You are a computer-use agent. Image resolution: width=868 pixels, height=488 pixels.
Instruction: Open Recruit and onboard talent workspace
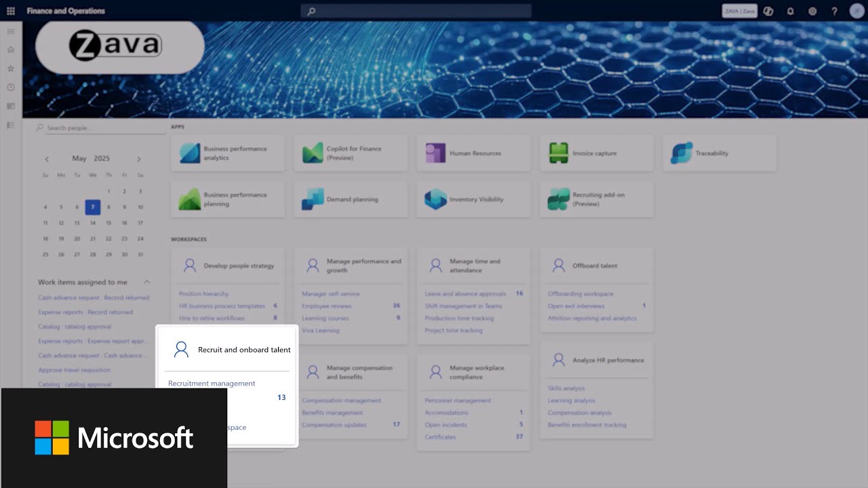pos(244,350)
